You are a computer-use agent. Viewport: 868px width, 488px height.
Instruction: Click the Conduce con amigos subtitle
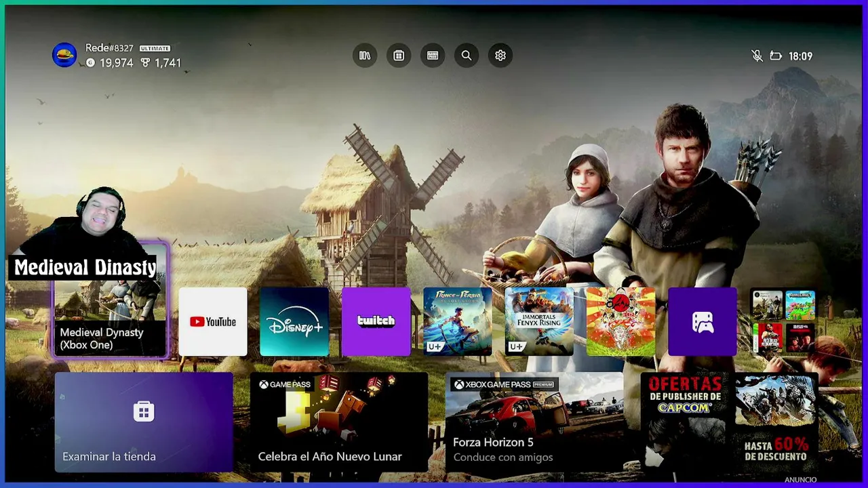tap(503, 457)
